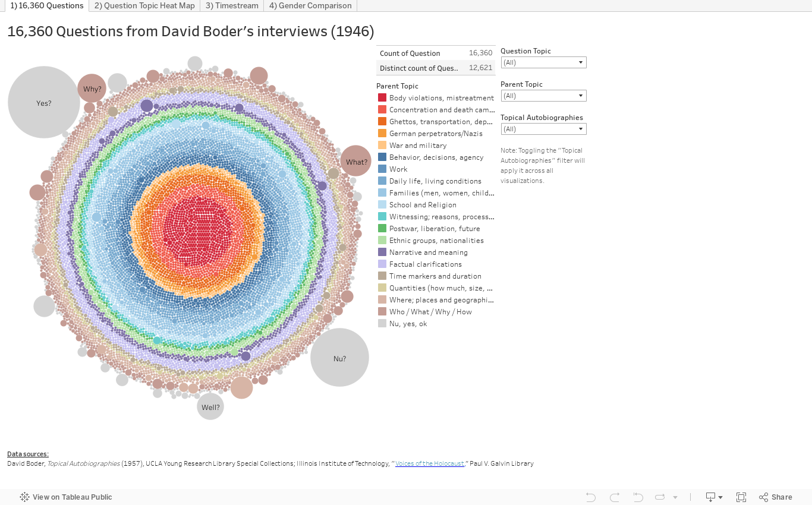
Task: Switch to Question Topic Heat Map tab
Action: (144, 5)
